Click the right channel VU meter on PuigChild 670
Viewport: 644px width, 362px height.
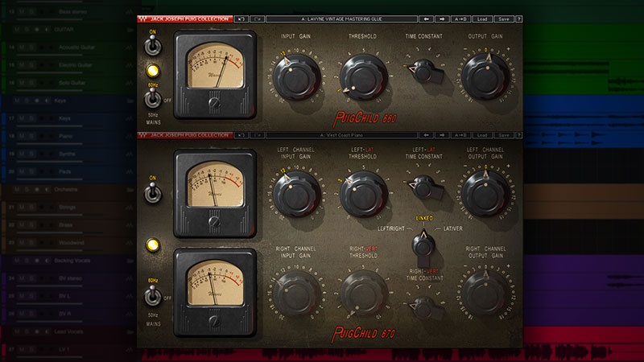tap(216, 283)
